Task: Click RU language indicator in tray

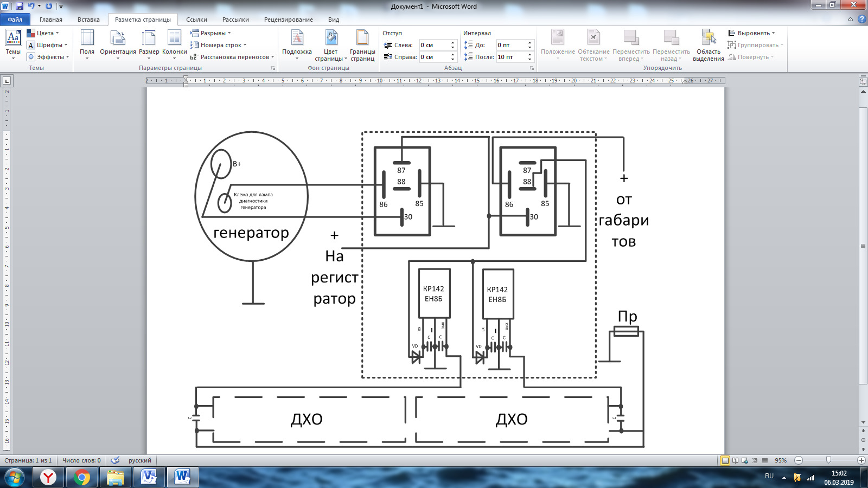Action: (x=769, y=476)
